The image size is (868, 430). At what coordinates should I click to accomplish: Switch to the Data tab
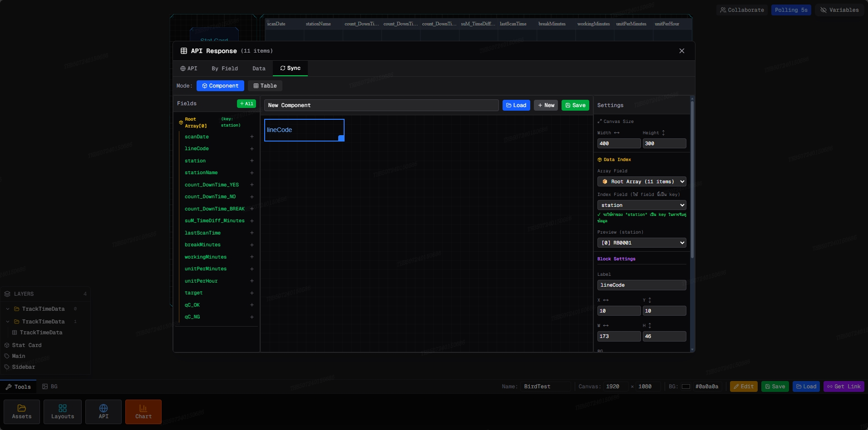click(x=259, y=68)
